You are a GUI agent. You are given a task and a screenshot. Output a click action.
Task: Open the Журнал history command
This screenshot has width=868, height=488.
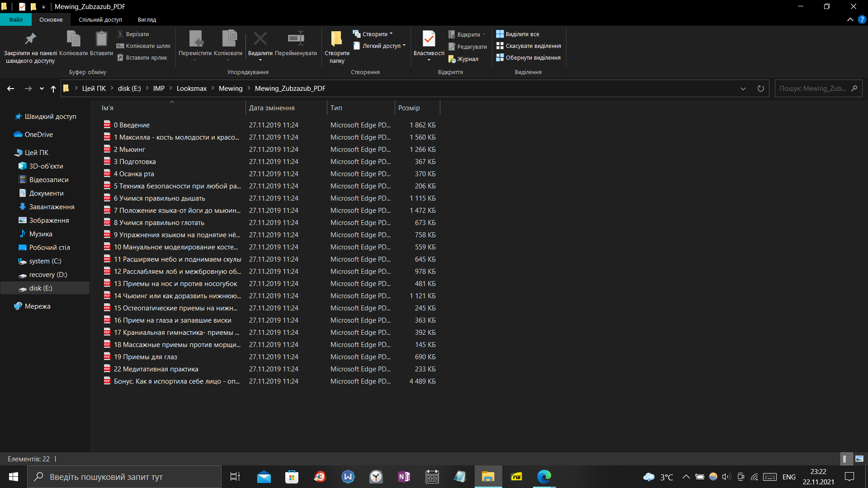click(463, 59)
